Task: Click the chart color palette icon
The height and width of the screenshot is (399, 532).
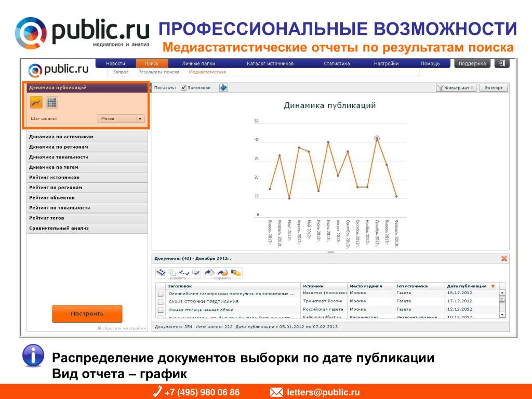Action: 223,88
